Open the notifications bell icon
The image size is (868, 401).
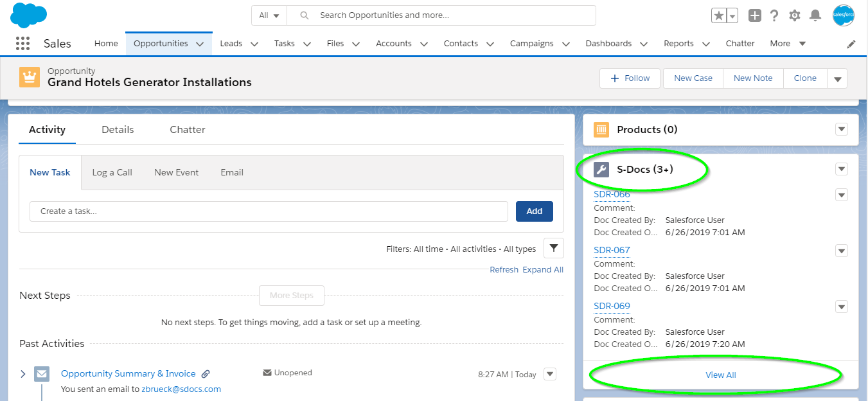[x=815, y=15]
